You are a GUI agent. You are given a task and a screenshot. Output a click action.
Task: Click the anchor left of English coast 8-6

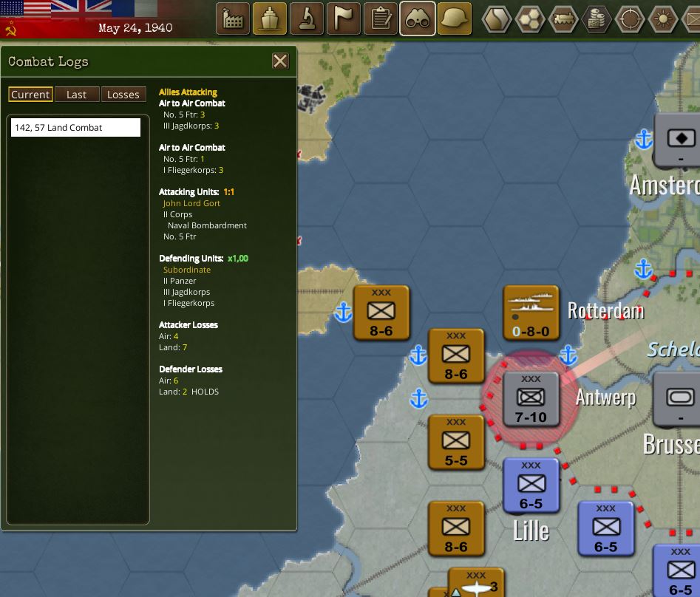(x=344, y=313)
